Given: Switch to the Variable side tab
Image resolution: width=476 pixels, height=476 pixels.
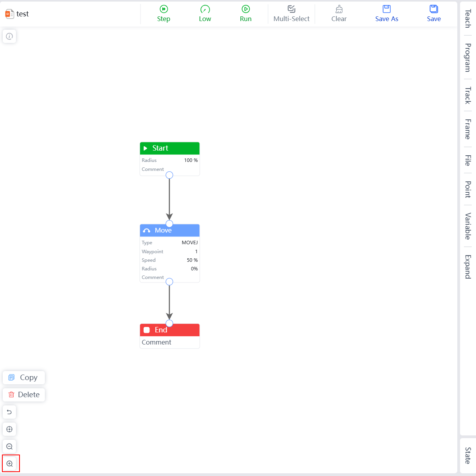Looking at the screenshot, I should pyautogui.click(x=468, y=226).
